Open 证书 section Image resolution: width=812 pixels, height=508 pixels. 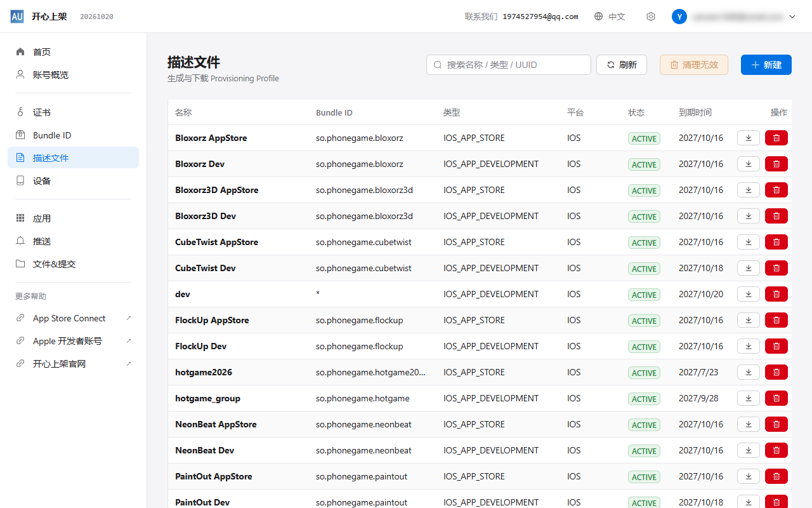pyautogui.click(x=73, y=112)
